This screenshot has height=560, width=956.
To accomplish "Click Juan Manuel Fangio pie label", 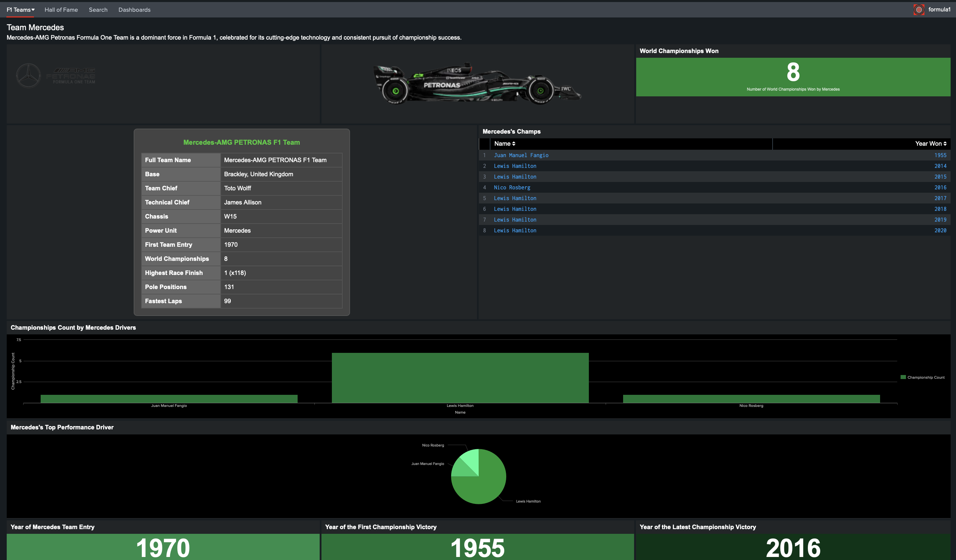I will 428,464.
